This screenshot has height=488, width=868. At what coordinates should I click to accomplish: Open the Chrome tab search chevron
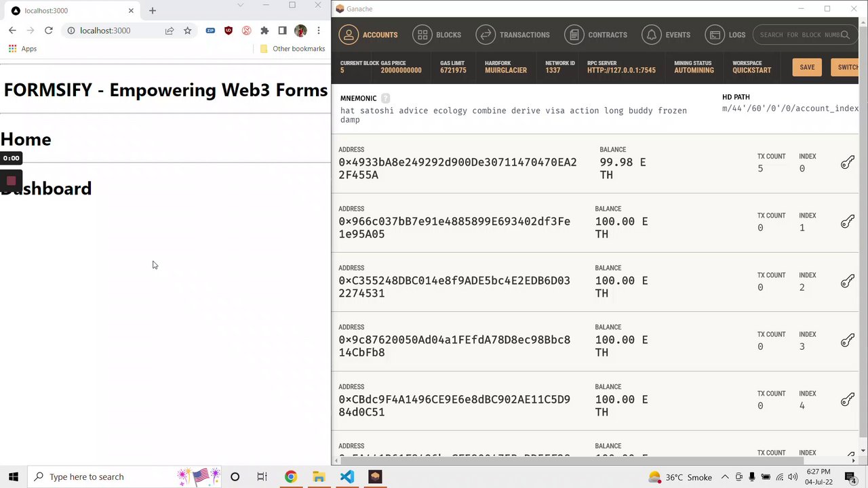click(x=240, y=5)
